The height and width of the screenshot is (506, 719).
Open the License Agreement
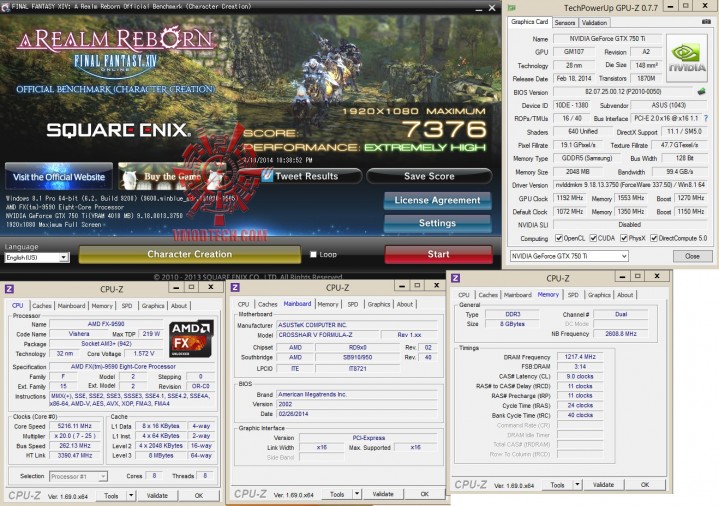pyautogui.click(x=437, y=200)
